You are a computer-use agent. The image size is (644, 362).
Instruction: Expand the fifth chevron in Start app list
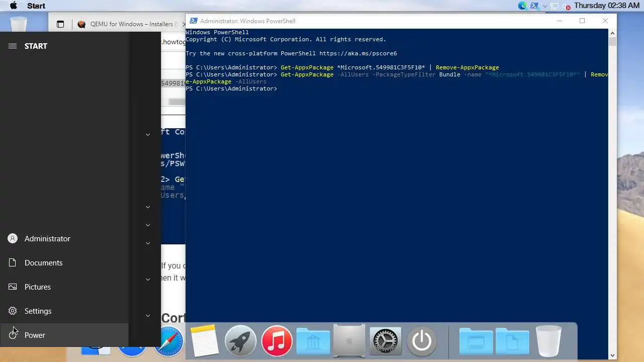point(148,280)
